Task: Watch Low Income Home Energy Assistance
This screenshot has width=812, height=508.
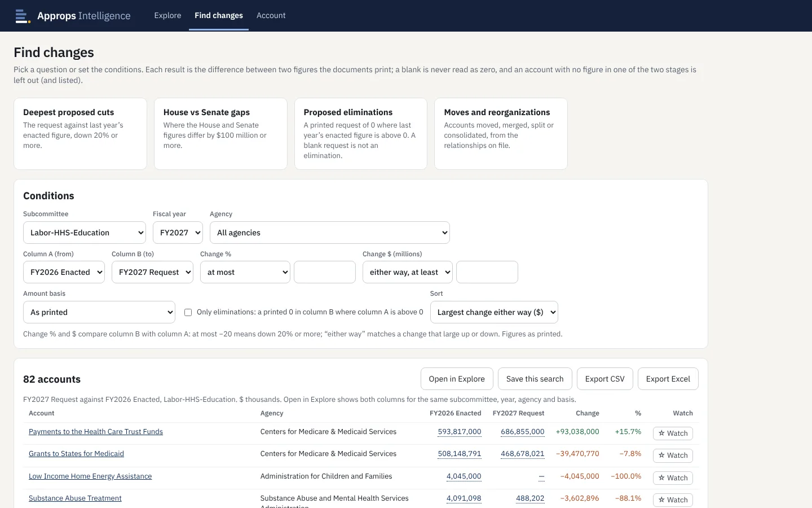Action: point(673,478)
